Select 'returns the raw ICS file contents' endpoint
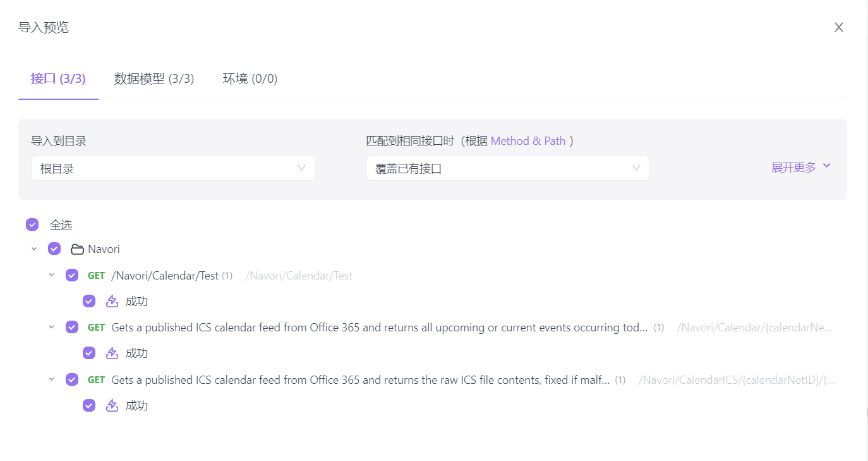The height and width of the screenshot is (461, 868). (361, 380)
